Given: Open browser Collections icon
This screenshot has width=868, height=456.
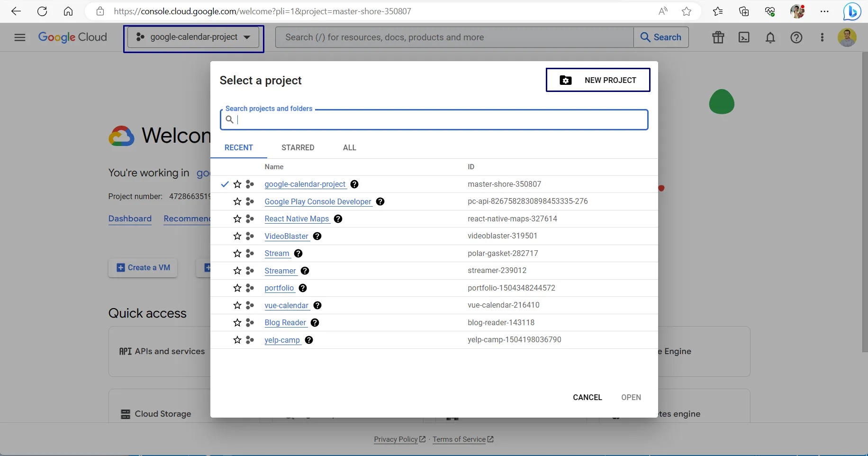Looking at the screenshot, I should pos(744,11).
